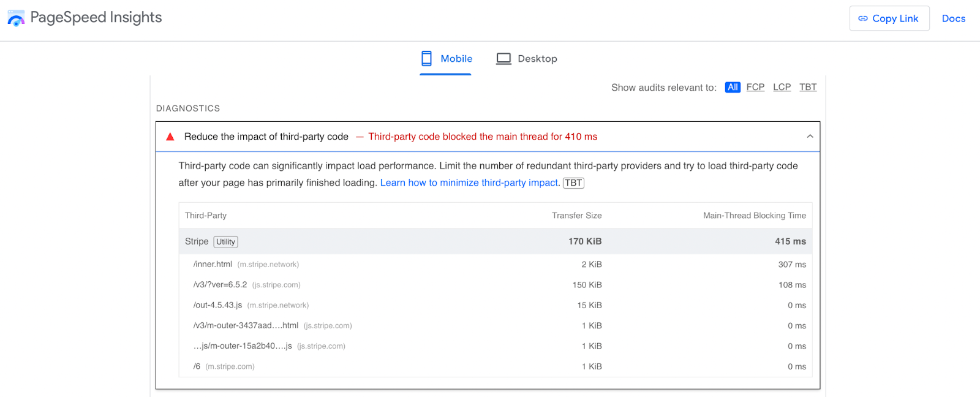980x397 pixels.
Task: Click the DIAGNOSTICS section label
Action: click(x=188, y=108)
